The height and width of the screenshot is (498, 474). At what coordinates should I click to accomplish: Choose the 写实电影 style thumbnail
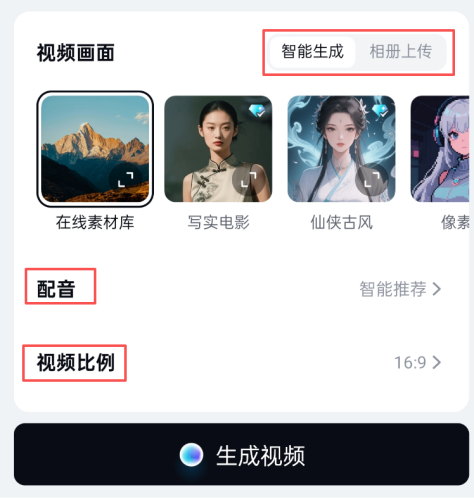pos(218,149)
